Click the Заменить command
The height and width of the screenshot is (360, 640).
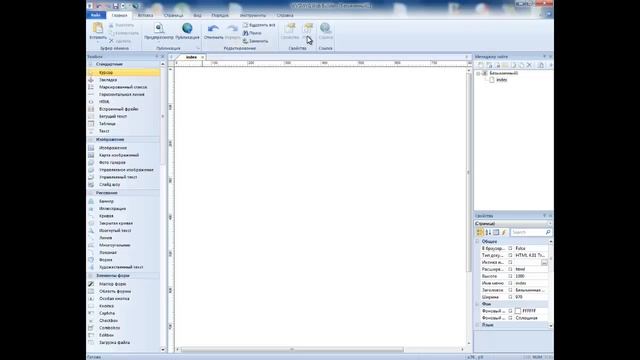[256, 41]
